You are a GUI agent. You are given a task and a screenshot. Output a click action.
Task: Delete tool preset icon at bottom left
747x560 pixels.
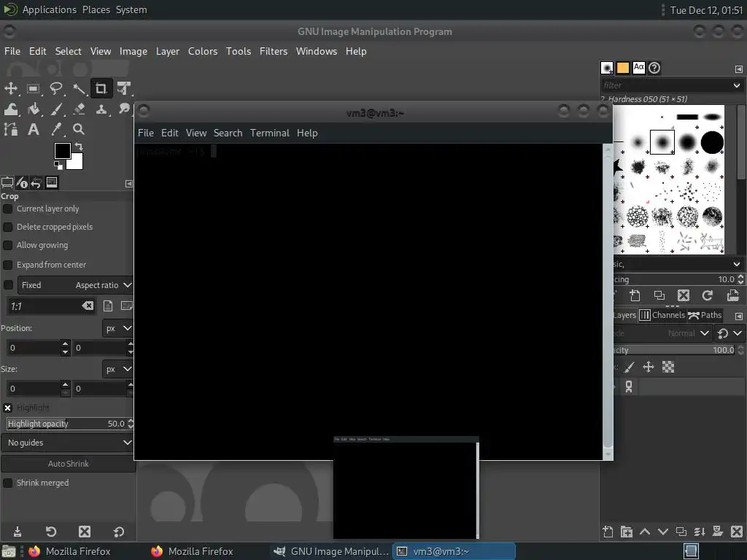click(85, 532)
